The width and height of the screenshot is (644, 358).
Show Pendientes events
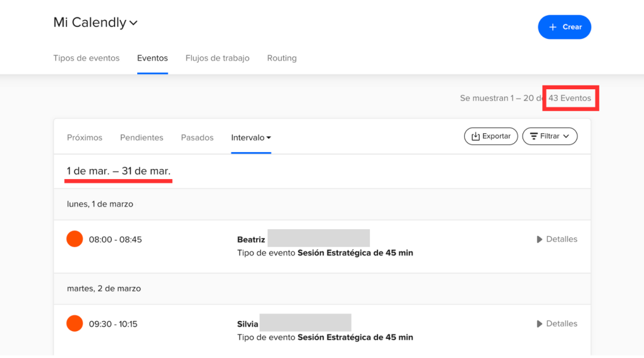coord(142,138)
